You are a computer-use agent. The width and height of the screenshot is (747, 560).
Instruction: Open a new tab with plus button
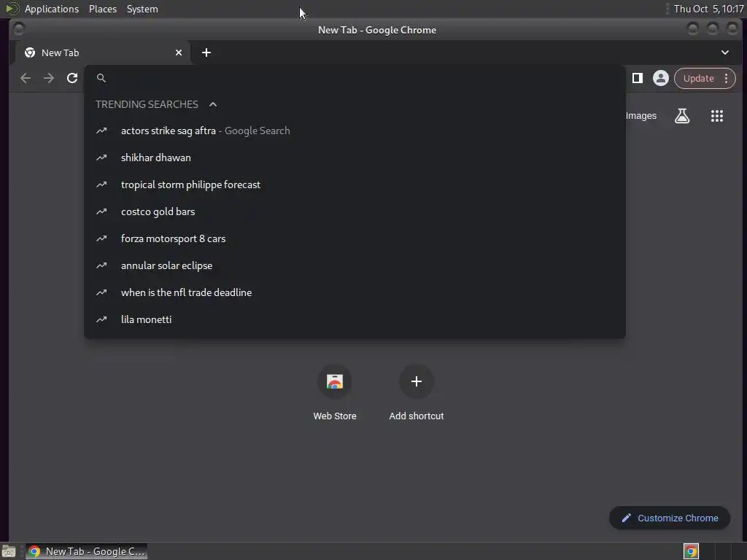click(206, 52)
